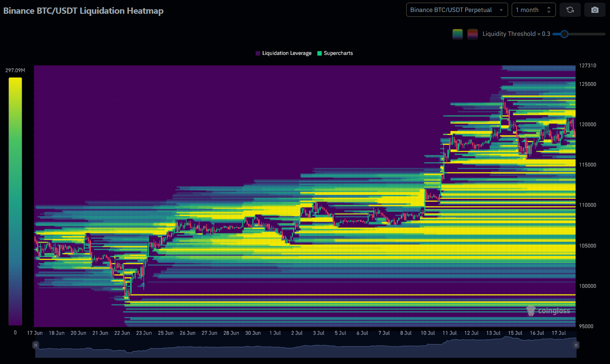Click the 110000 price axis label
The image size is (610, 364).
pos(587,205)
